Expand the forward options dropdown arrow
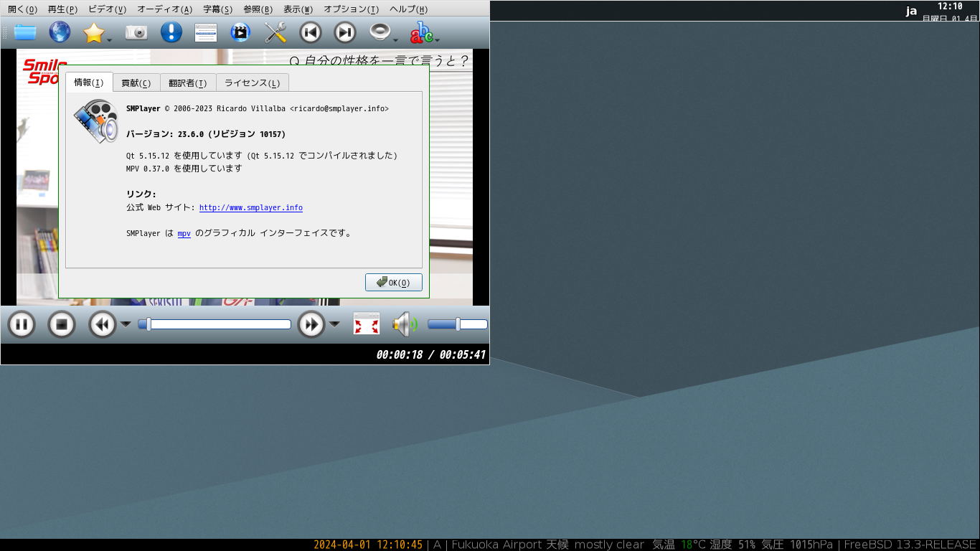The height and width of the screenshot is (551, 980). pos(334,324)
